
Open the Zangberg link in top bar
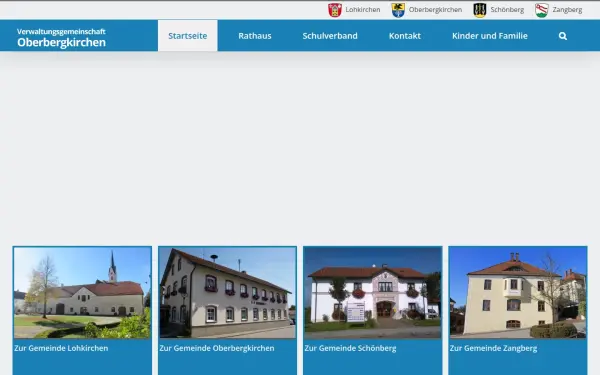pyautogui.click(x=567, y=10)
